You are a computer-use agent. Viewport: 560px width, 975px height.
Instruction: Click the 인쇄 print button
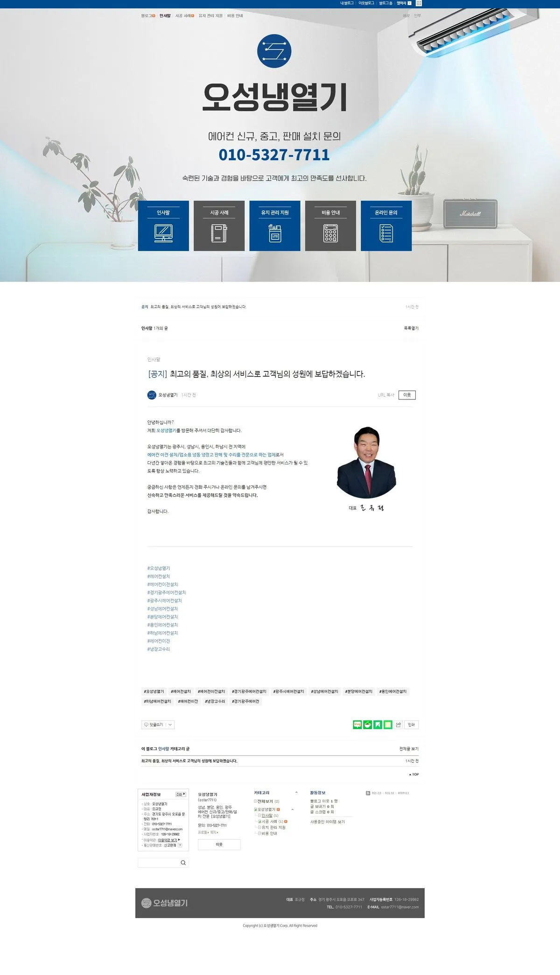[411, 724]
